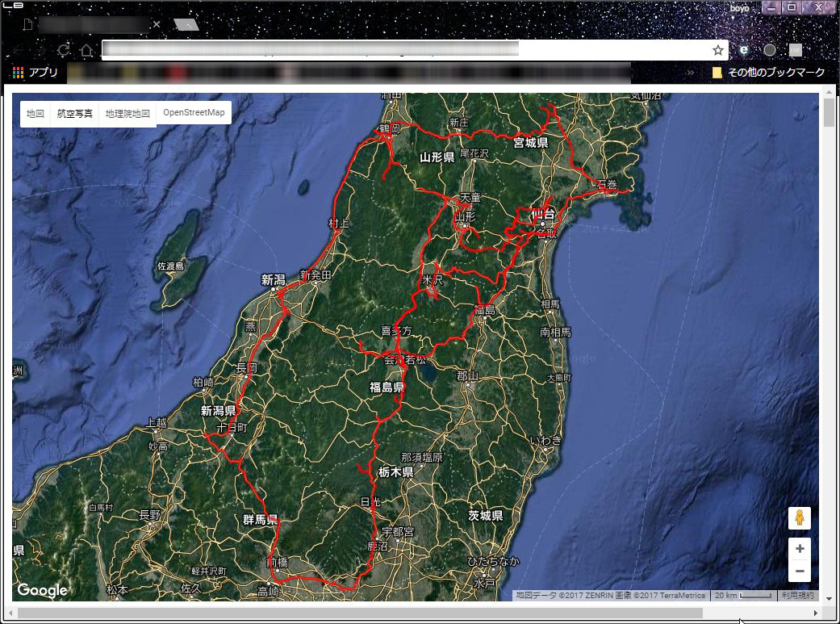840x624 pixels.
Task: Click the 'e' extension icon
Action: click(x=743, y=50)
